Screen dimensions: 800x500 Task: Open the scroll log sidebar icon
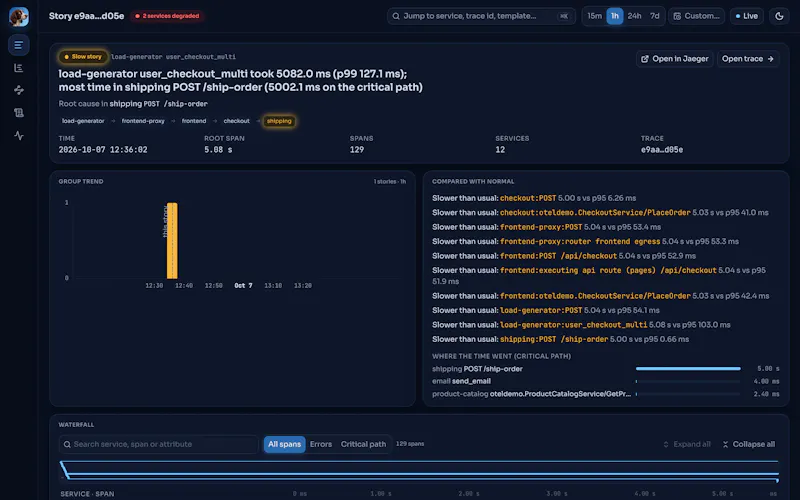pos(19,113)
